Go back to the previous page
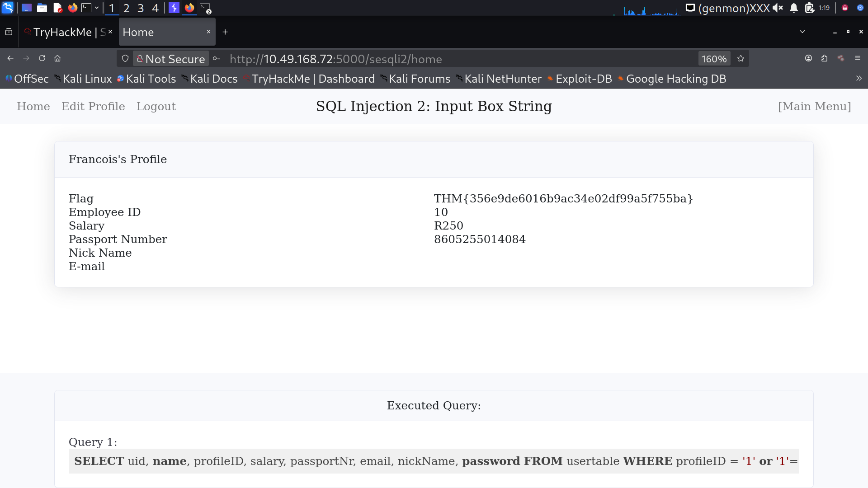The width and height of the screenshot is (868, 488). [10, 58]
